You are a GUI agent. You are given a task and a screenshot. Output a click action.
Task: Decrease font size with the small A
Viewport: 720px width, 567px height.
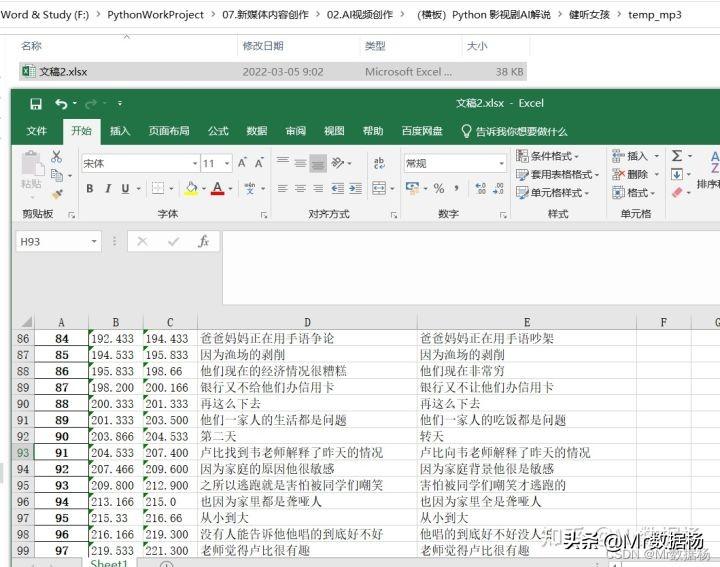pyautogui.click(x=259, y=163)
